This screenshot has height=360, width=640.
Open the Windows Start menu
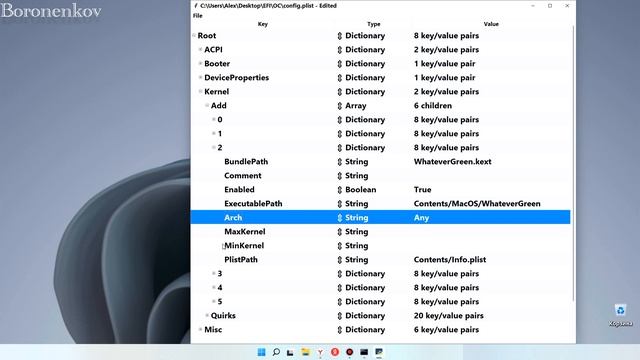[x=261, y=352]
